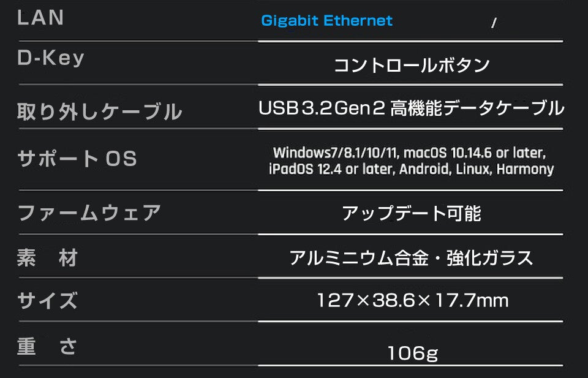Image resolution: width=588 pixels, height=378 pixels.
Task: Select アルミニウム合金・強化ガラス text
Action: (x=411, y=258)
